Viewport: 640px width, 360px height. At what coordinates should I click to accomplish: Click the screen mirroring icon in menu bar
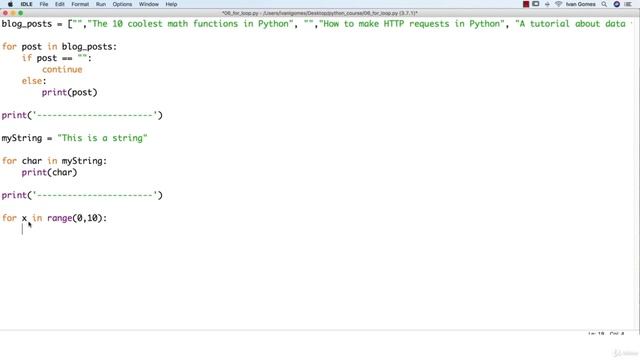[x=536, y=4]
